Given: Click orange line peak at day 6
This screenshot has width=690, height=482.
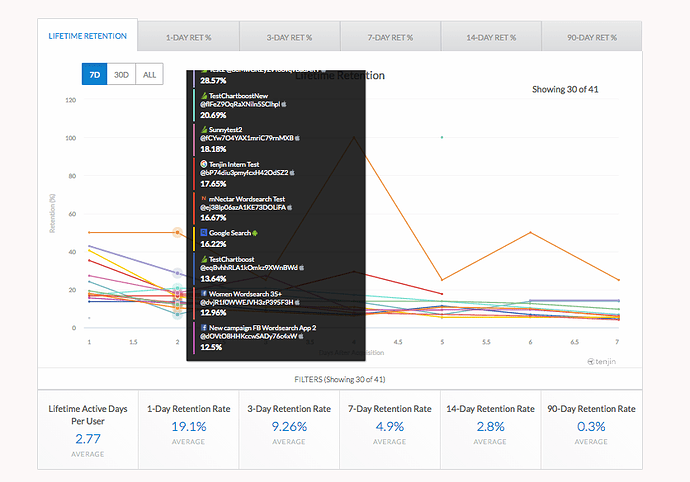Looking at the screenshot, I should click(x=530, y=232).
